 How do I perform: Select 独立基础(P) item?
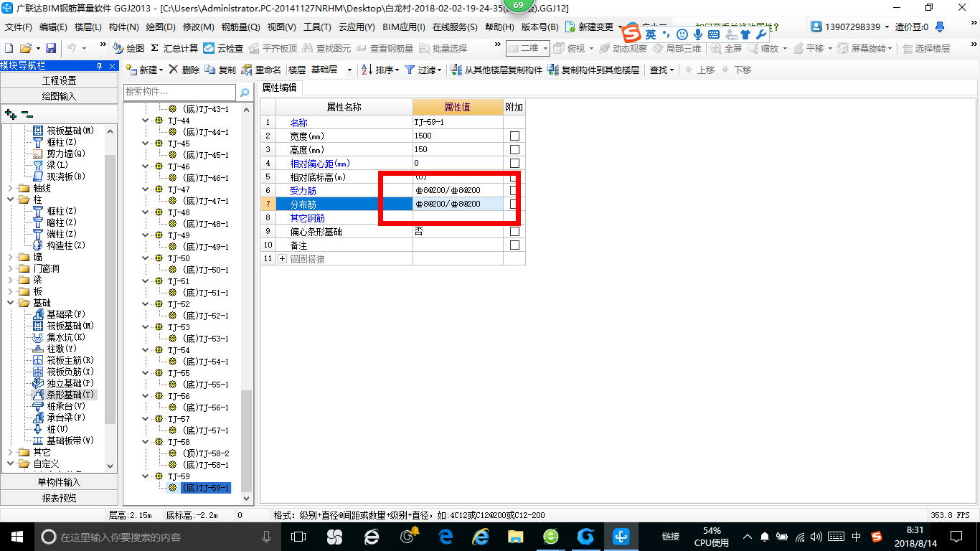click(x=63, y=383)
